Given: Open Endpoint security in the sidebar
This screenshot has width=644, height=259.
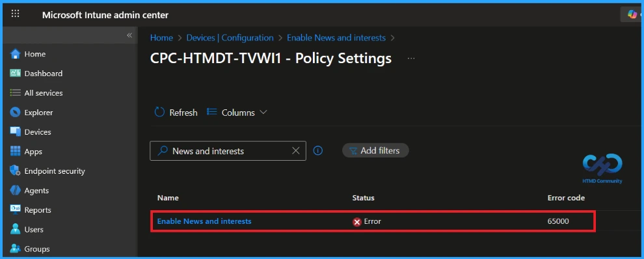Looking at the screenshot, I should tap(55, 171).
